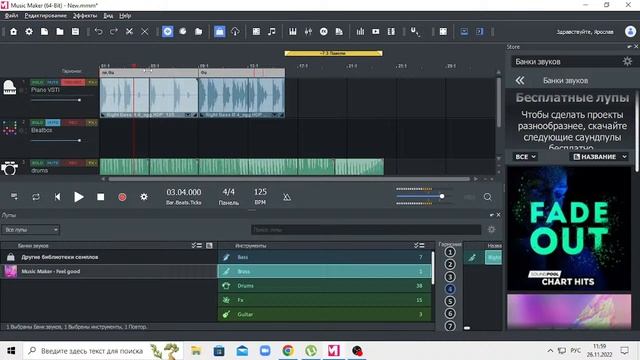Select the Bass instrument category

tap(325, 257)
